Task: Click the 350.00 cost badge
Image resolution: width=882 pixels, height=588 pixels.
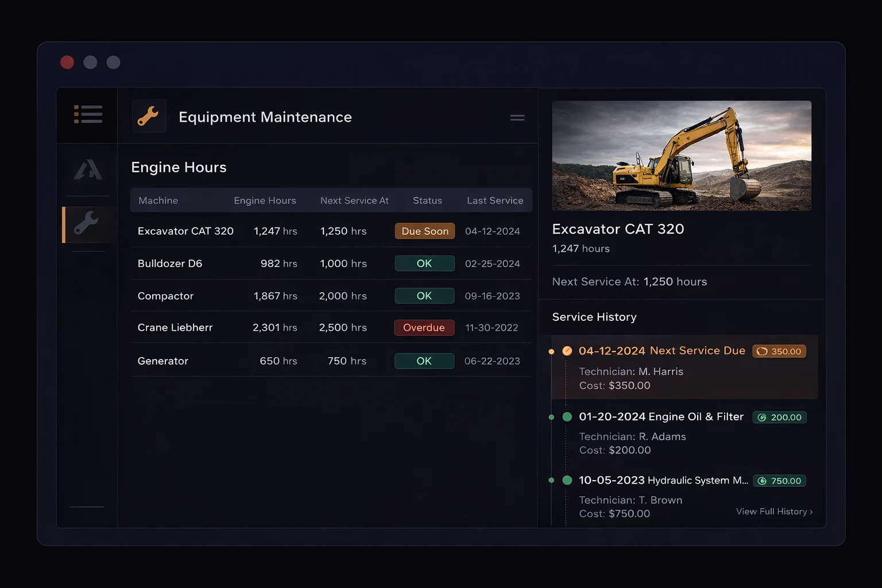Action: point(779,351)
